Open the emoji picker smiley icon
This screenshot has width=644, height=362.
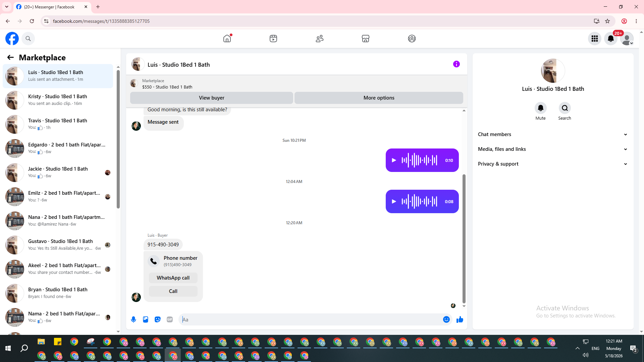tap(446, 319)
